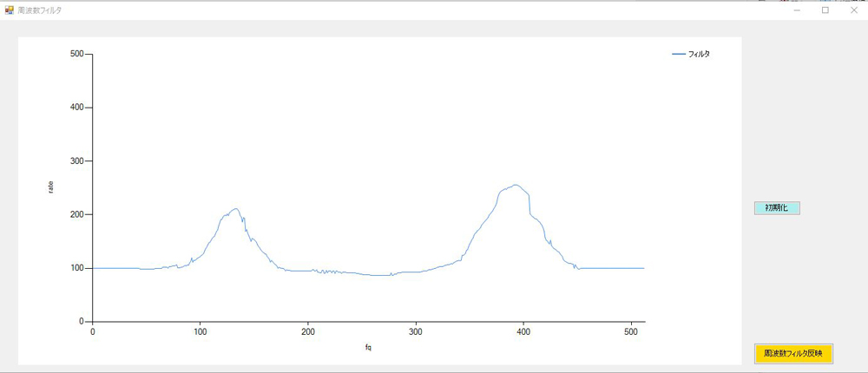
Task: Click the 300 label on the fq axis
Action: click(x=416, y=331)
